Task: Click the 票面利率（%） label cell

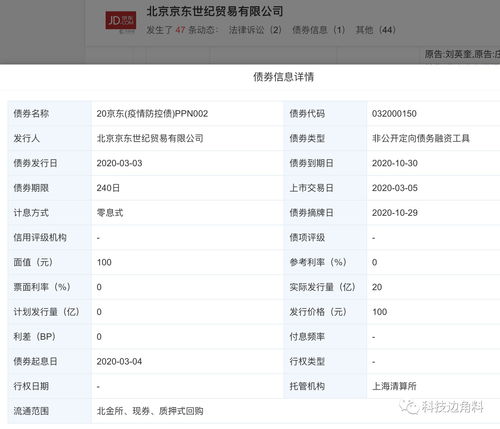Action: pyautogui.click(x=50, y=287)
